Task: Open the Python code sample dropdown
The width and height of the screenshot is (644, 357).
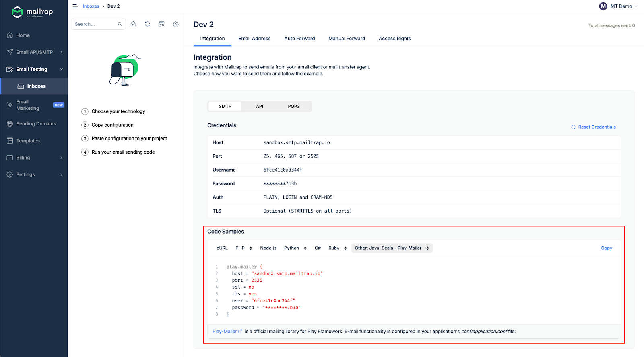Action: 295,248
